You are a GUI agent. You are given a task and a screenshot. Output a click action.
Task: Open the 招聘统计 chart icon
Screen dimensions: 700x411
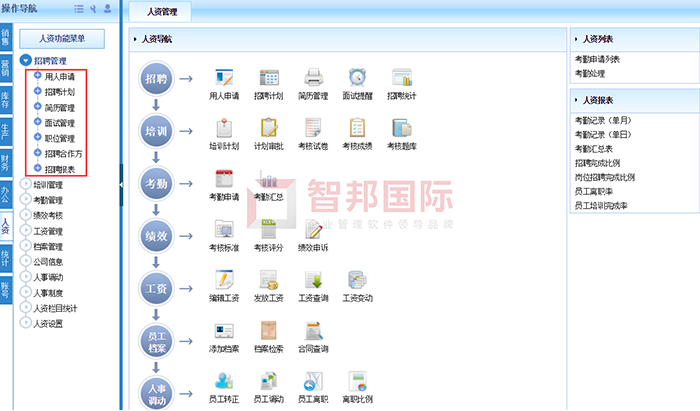coord(402,78)
